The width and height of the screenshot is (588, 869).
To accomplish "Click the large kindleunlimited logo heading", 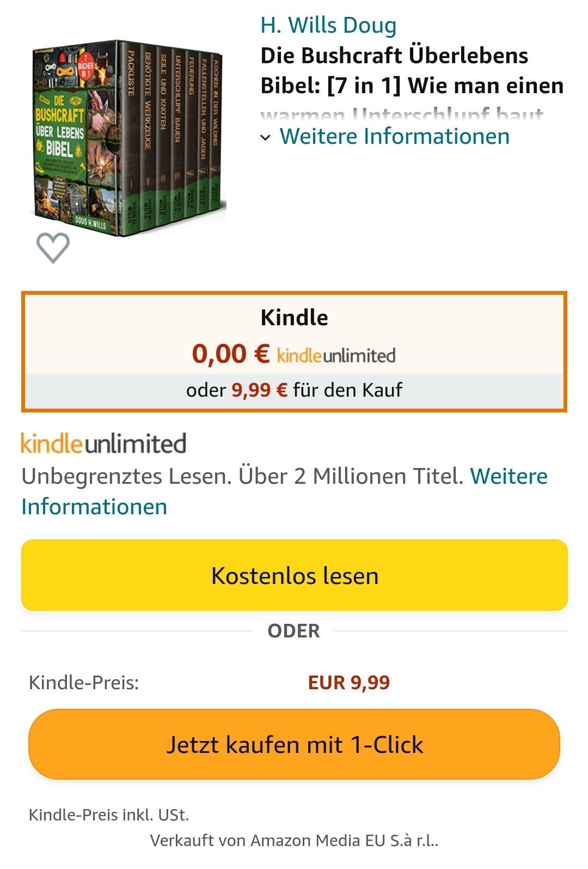I will tap(103, 443).
